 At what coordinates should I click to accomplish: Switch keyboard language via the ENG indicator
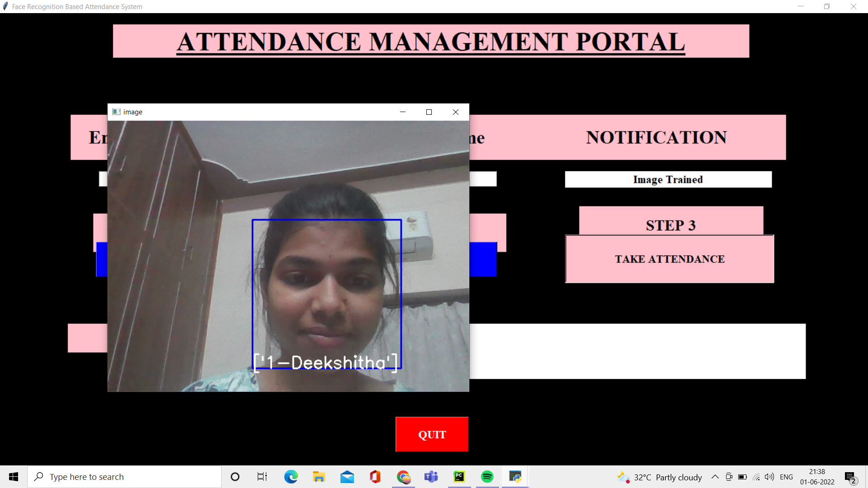[x=787, y=477]
